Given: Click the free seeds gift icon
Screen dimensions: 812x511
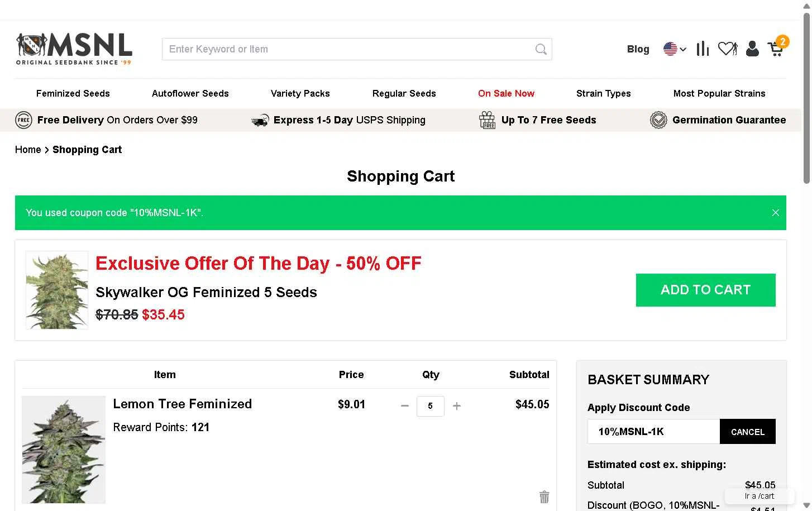Looking at the screenshot, I should [x=488, y=120].
